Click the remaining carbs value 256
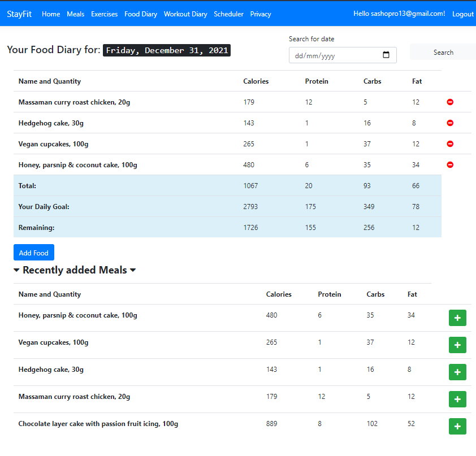The width and height of the screenshot is (476, 456). 369,228
